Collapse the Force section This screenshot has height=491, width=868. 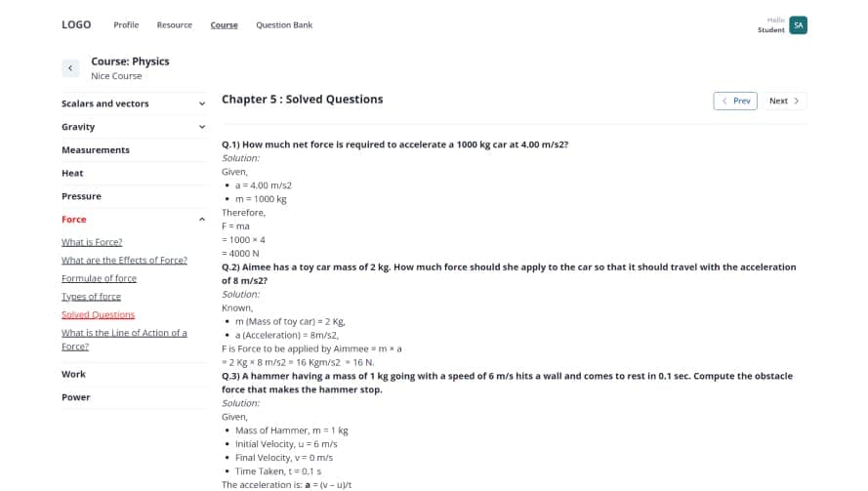click(202, 220)
